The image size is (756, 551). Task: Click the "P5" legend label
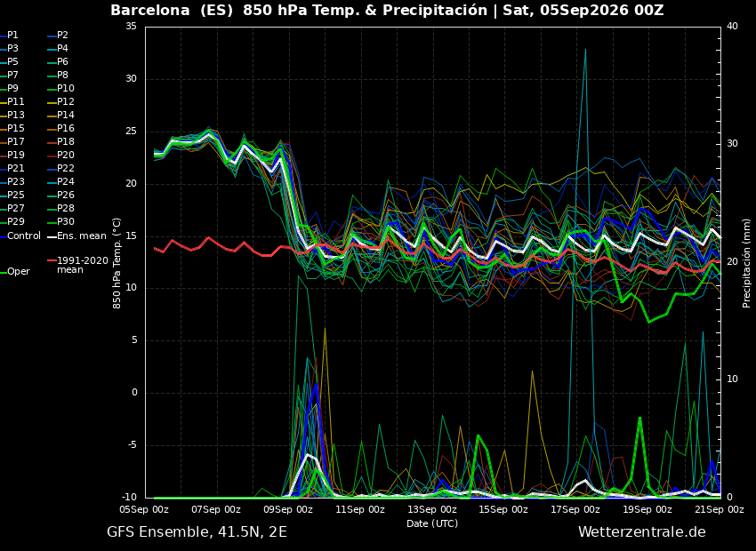12,61
